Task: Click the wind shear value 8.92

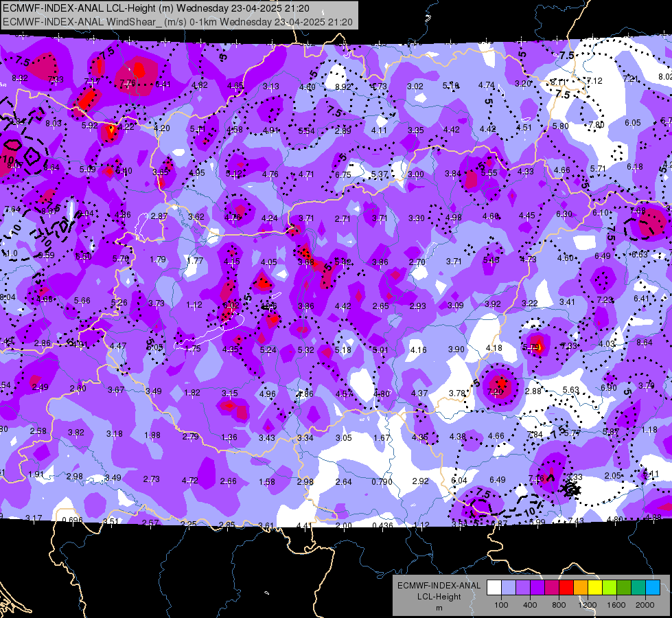Action: 343,87
